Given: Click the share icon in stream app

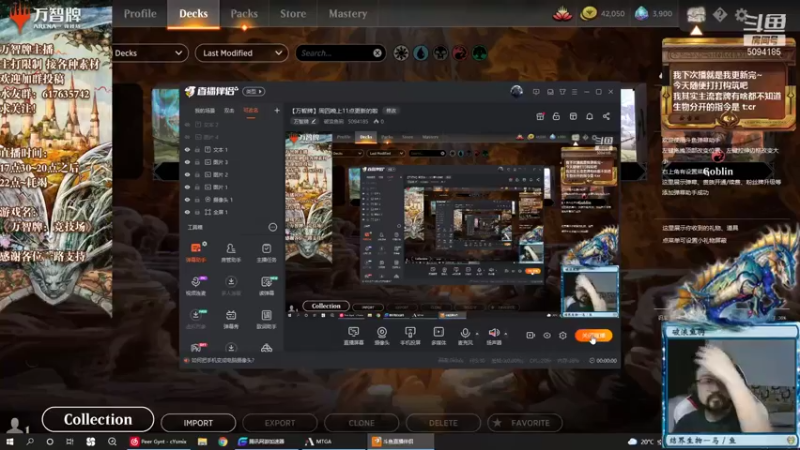Looking at the screenshot, I should pos(606,116).
